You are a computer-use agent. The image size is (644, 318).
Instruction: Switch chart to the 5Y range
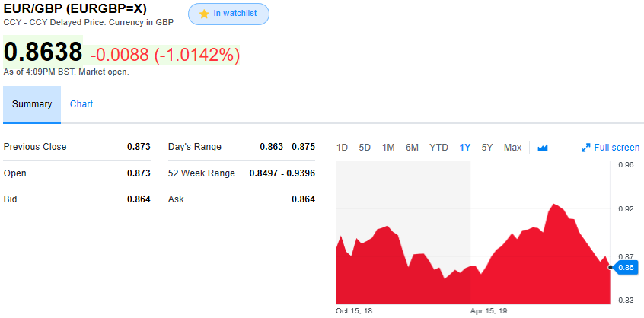tap(487, 148)
